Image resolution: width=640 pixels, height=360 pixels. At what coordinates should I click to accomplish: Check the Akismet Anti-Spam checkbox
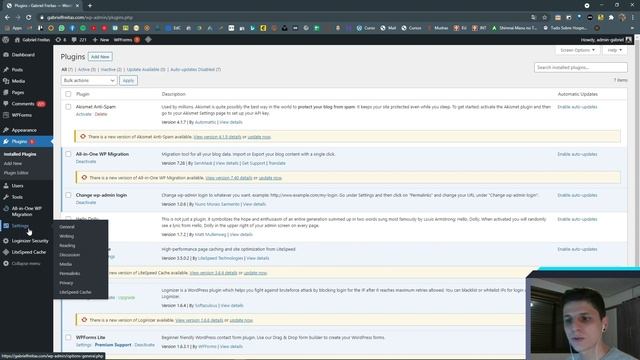pyautogui.click(x=68, y=107)
